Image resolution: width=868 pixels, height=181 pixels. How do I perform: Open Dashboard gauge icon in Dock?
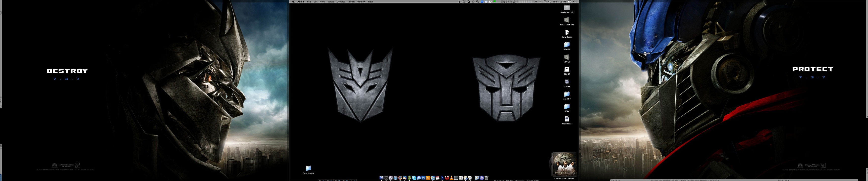click(386, 178)
